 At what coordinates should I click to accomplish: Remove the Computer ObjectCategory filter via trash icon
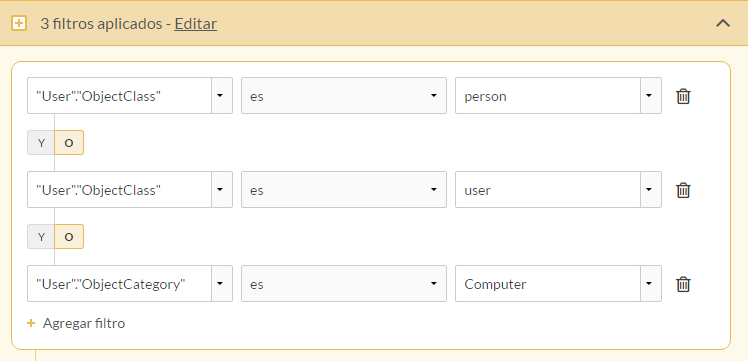point(683,284)
